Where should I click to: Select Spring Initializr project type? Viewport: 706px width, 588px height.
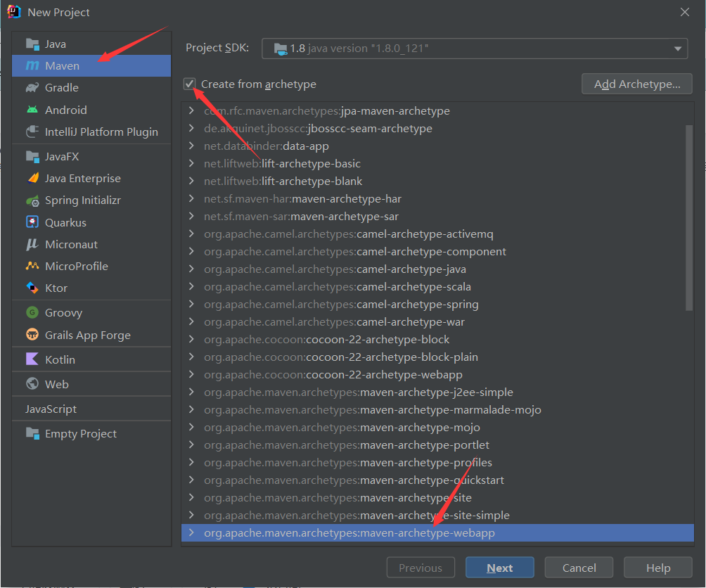coord(91,200)
